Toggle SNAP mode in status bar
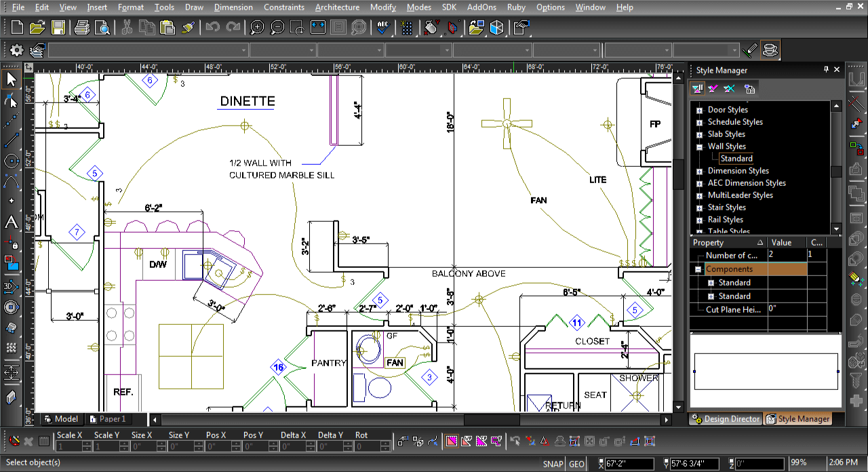This screenshot has height=472, width=868. (553, 464)
